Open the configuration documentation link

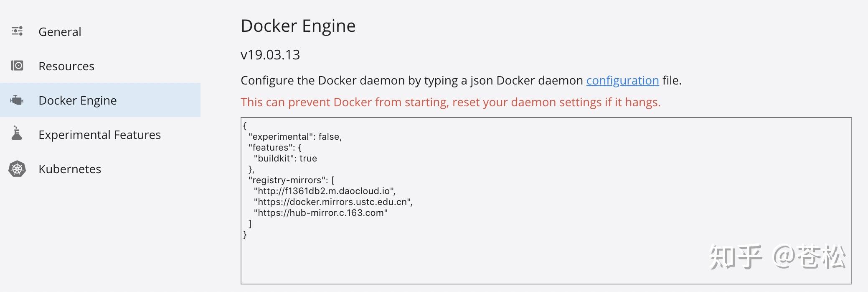coord(622,80)
